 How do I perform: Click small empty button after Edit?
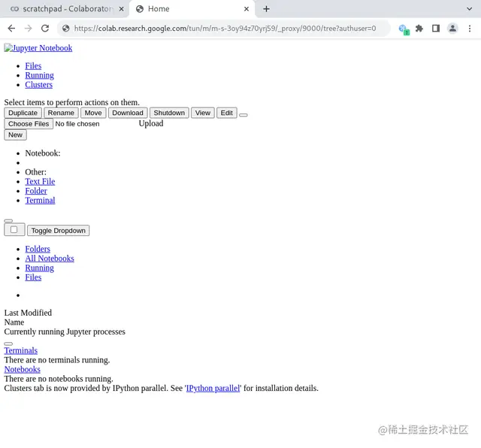[x=244, y=115]
